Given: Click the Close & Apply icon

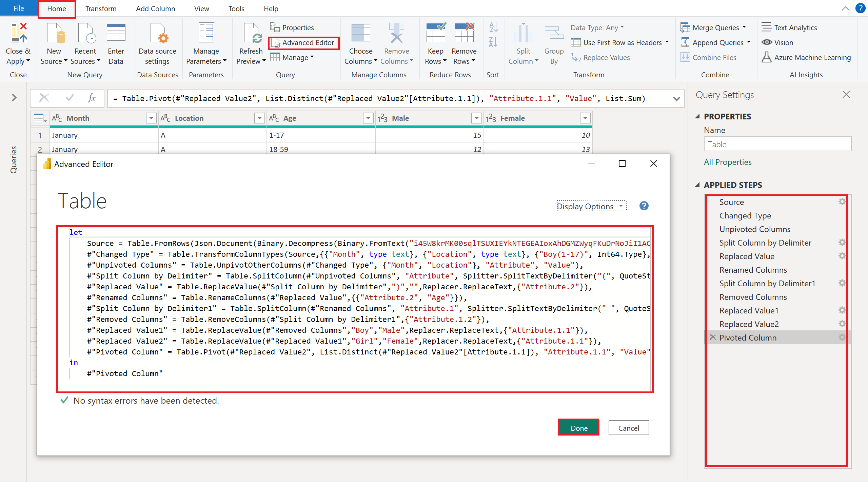Looking at the screenshot, I should (x=19, y=33).
